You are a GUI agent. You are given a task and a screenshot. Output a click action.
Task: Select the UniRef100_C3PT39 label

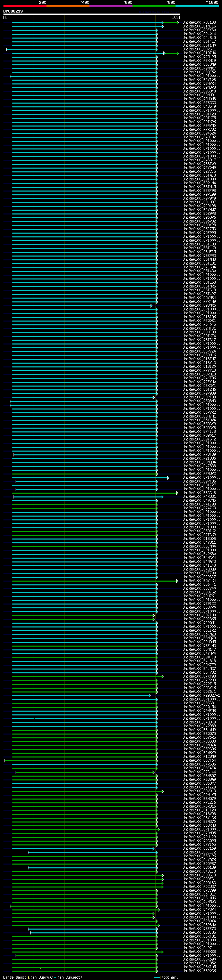point(199,397)
